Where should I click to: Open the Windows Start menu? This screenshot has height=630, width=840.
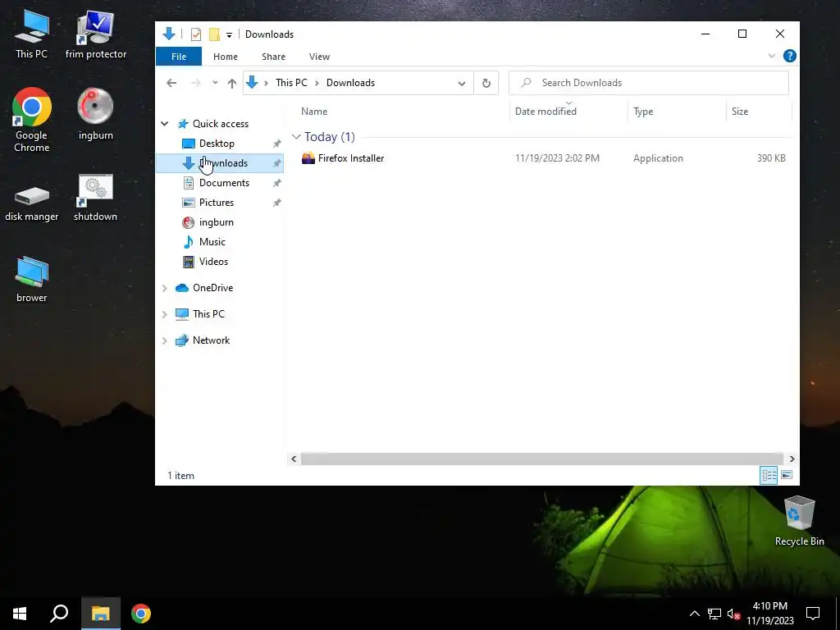tap(20, 614)
